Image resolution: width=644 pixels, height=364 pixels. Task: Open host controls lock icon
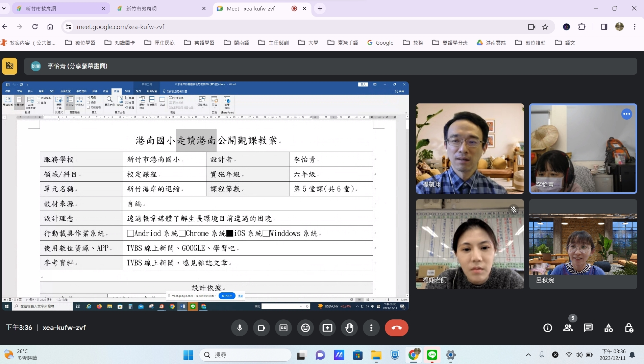point(629,328)
